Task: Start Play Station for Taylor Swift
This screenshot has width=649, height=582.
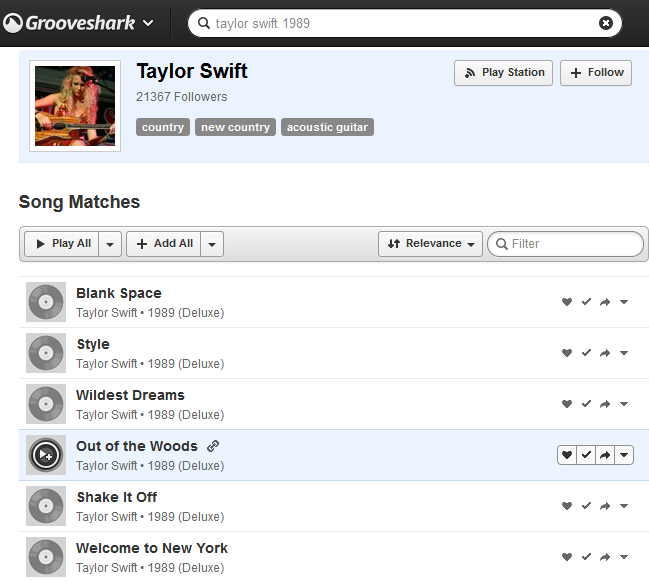Action: click(503, 73)
